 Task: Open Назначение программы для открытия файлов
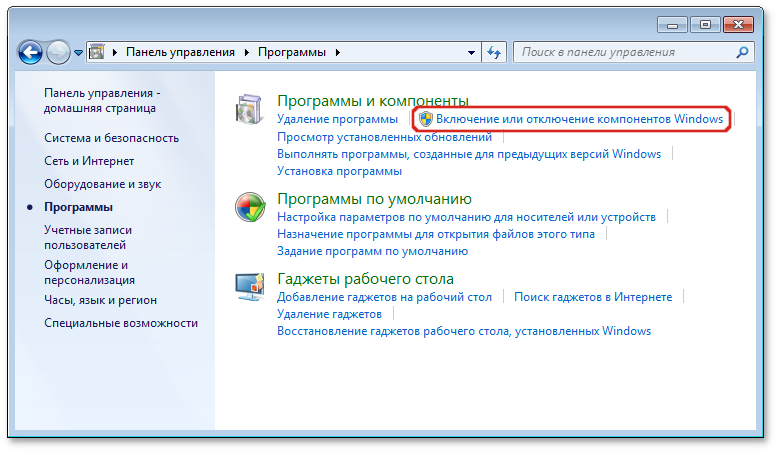(436, 234)
